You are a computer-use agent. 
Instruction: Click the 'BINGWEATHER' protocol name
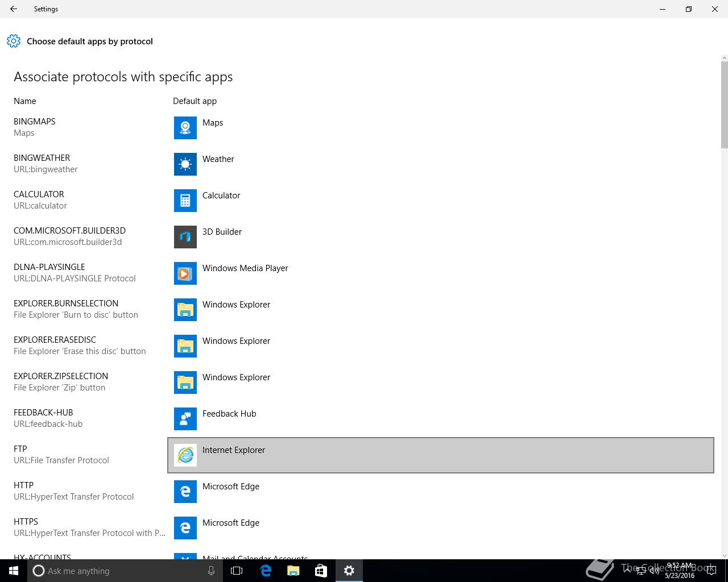point(42,158)
